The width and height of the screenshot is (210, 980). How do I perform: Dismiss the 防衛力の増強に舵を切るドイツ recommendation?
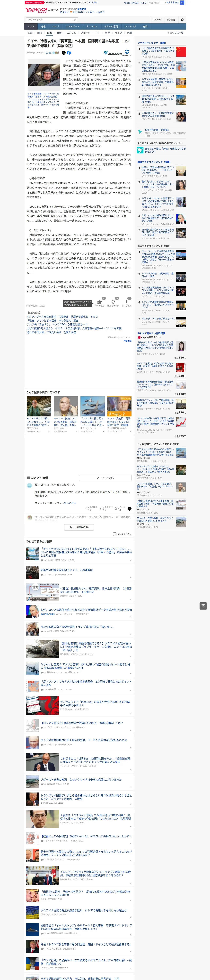[130, 578]
